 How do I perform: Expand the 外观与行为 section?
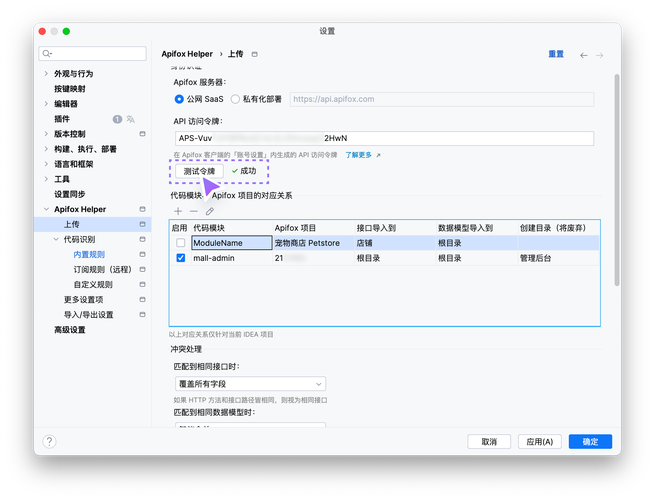click(x=46, y=74)
